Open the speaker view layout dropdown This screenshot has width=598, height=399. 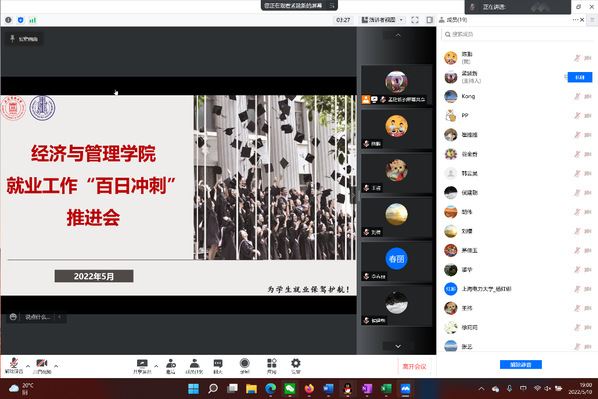pos(382,20)
